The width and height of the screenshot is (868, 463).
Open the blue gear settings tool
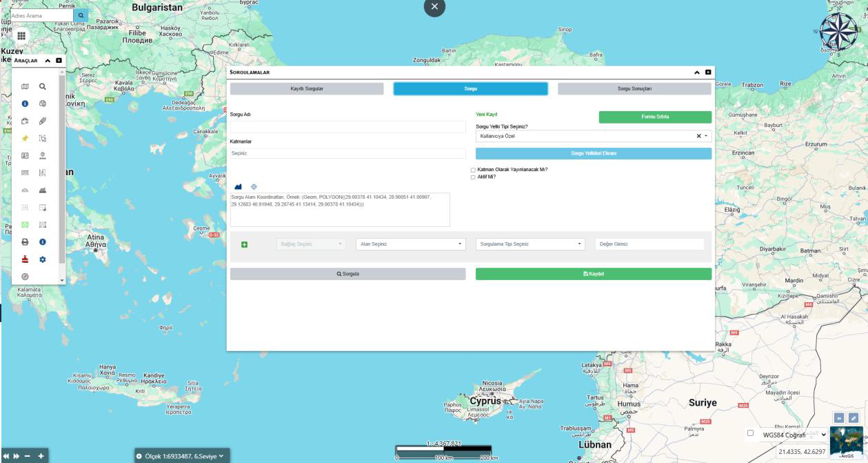pyautogui.click(x=42, y=259)
